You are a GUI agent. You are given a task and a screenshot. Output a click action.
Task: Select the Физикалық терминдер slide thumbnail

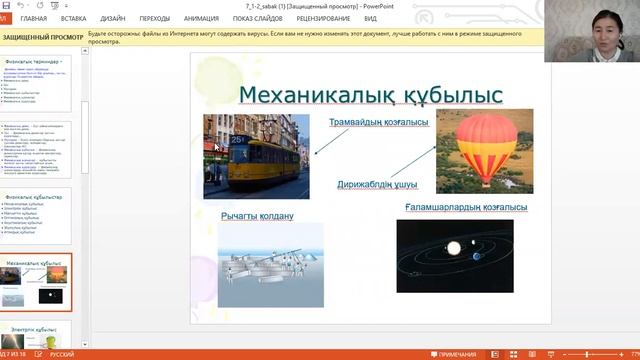[x=36, y=83]
